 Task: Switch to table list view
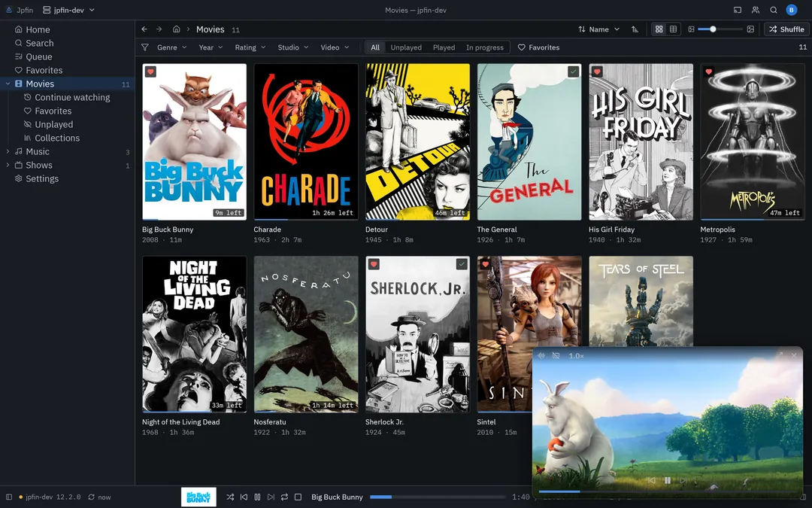(x=673, y=29)
